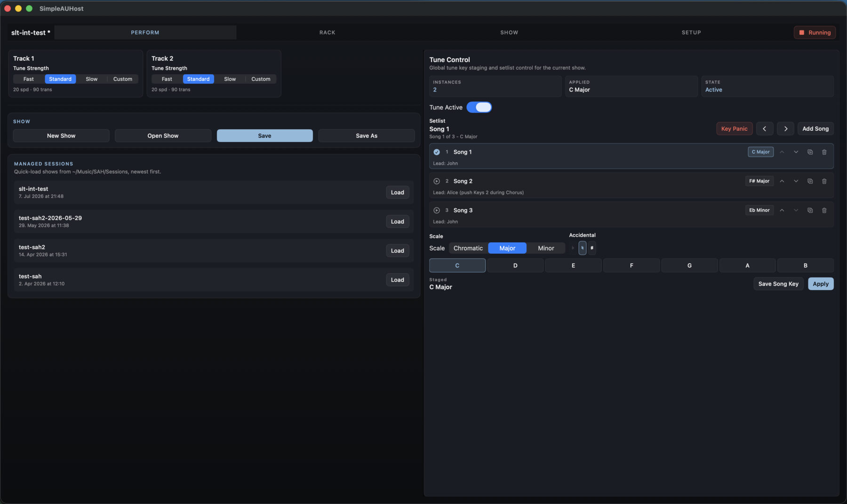847x504 pixels.
Task: Select root note A
Action: click(x=747, y=266)
